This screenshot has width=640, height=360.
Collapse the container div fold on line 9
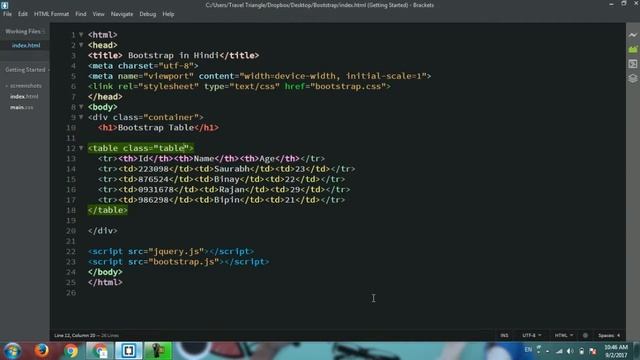pos(81,117)
